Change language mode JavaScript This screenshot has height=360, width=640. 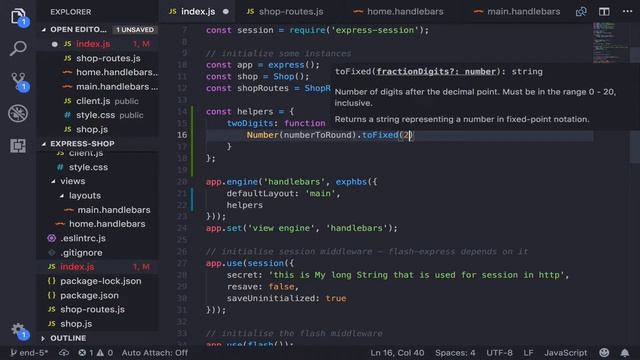(x=565, y=353)
